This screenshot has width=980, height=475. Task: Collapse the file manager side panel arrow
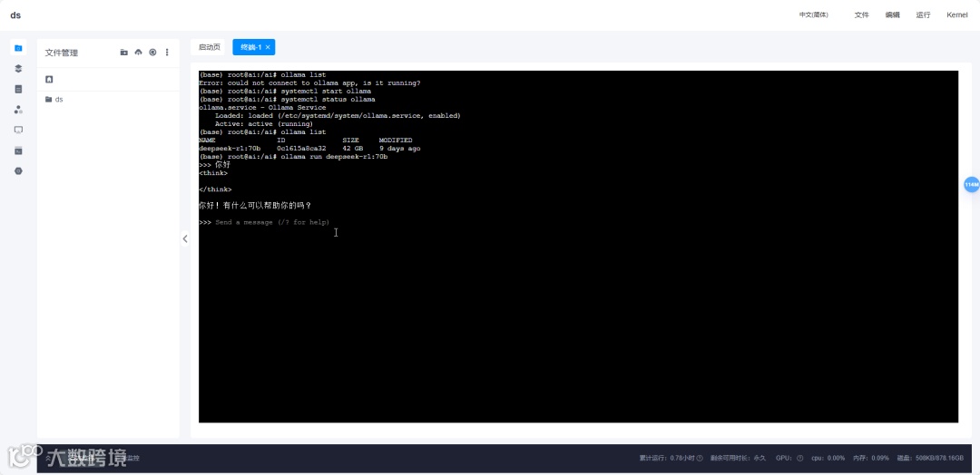tap(185, 238)
